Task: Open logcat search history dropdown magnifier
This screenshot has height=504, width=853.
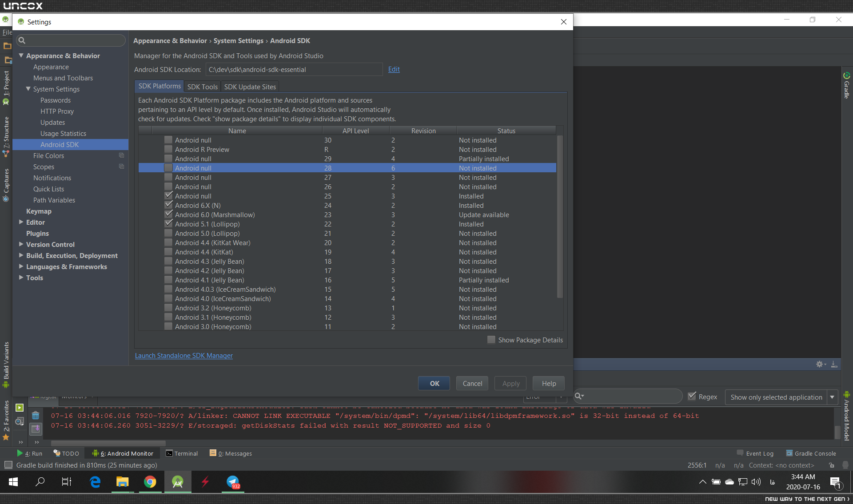Action: 579,396
